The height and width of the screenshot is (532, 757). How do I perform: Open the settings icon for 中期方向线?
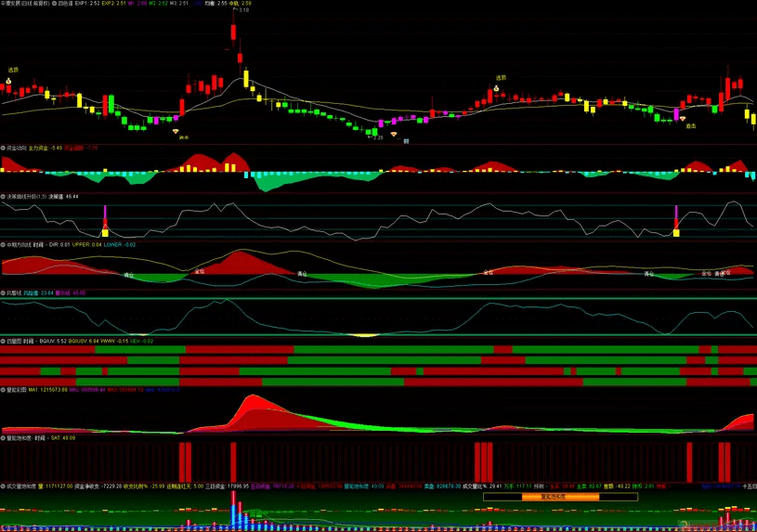(x=3, y=245)
